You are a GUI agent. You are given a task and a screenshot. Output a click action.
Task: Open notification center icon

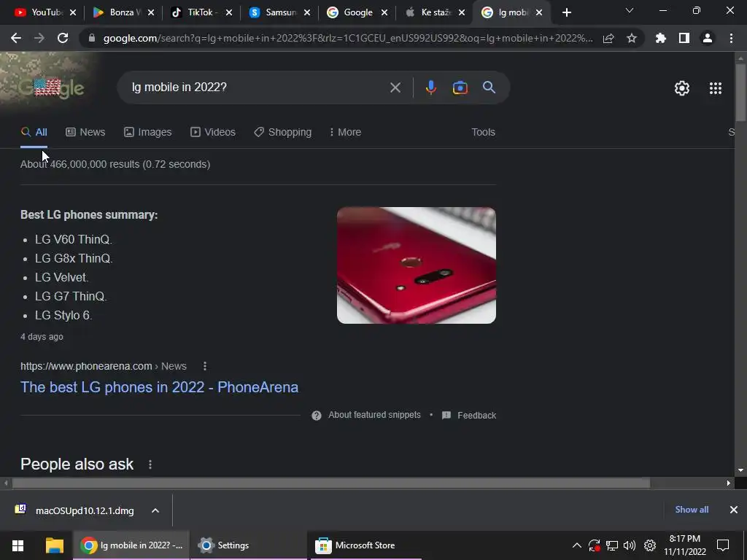click(x=723, y=545)
